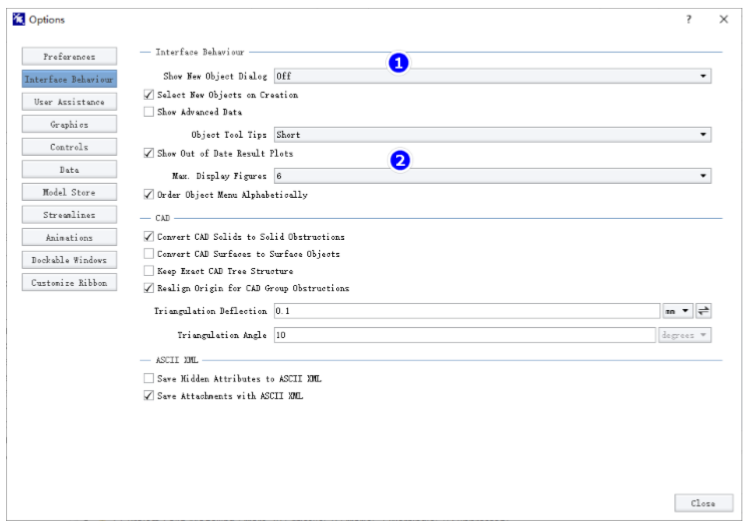747x526 pixels.
Task: Switch to the Preferences tab
Action: [69, 56]
